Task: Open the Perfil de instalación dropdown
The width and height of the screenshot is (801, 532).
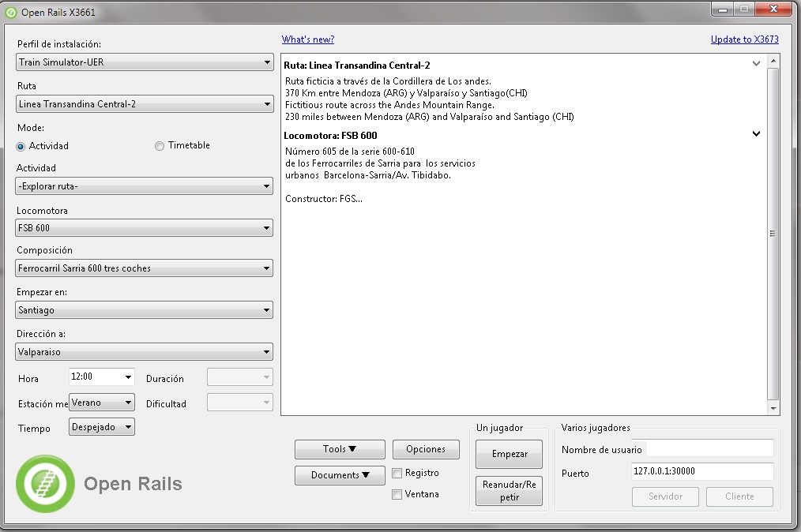Action: tap(145, 62)
